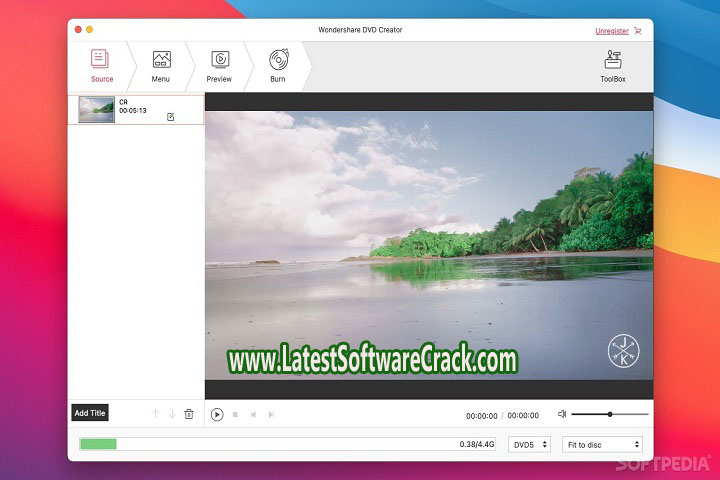This screenshot has width=720, height=480.
Task: Click the edit icon on CR title
Action: (171, 117)
